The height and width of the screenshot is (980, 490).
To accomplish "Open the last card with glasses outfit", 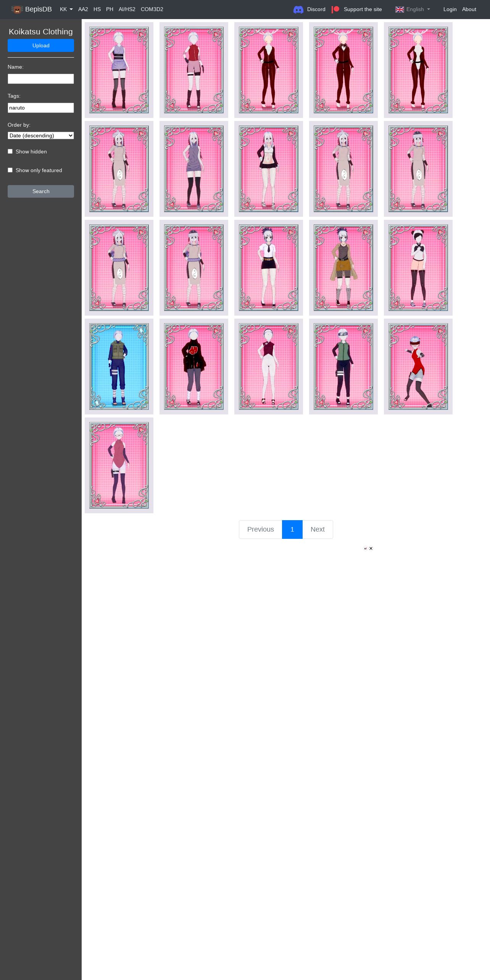I will click(x=119, y=465).
